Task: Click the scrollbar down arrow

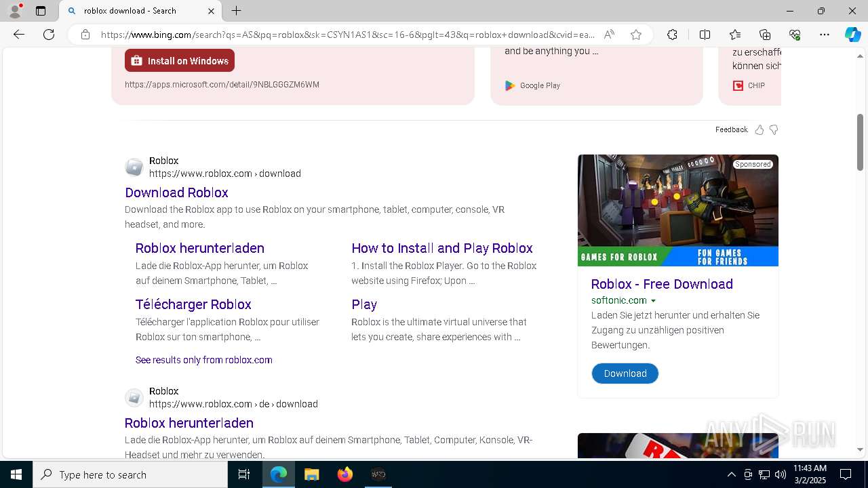Action: 860,449
